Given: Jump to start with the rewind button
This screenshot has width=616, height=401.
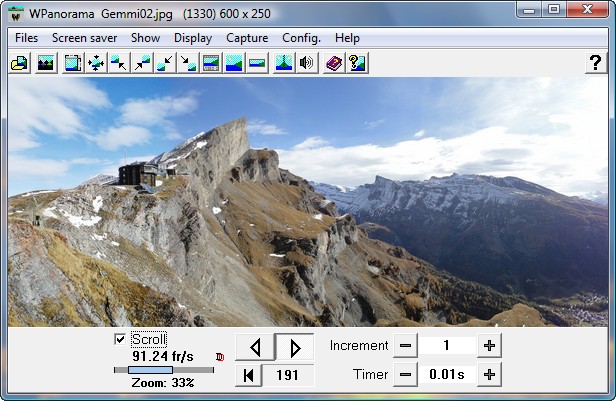Looking at the screenshot, I should [x=249, y=375].
